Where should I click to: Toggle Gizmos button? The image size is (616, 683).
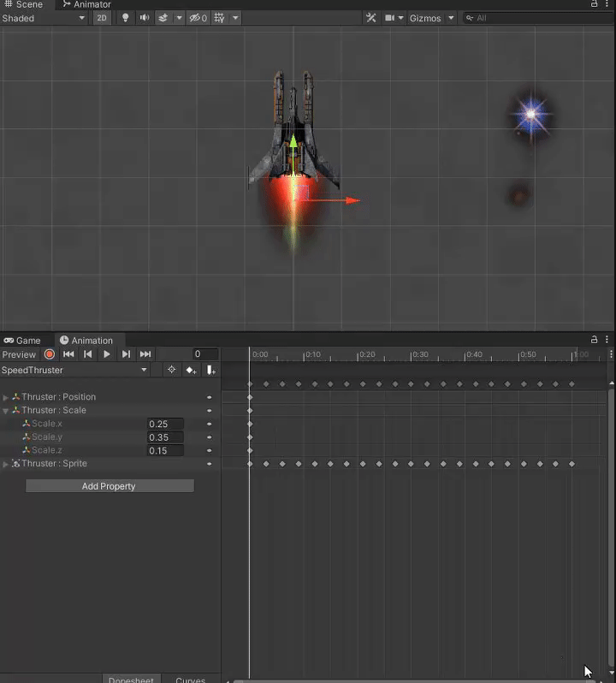coord(425,18)
